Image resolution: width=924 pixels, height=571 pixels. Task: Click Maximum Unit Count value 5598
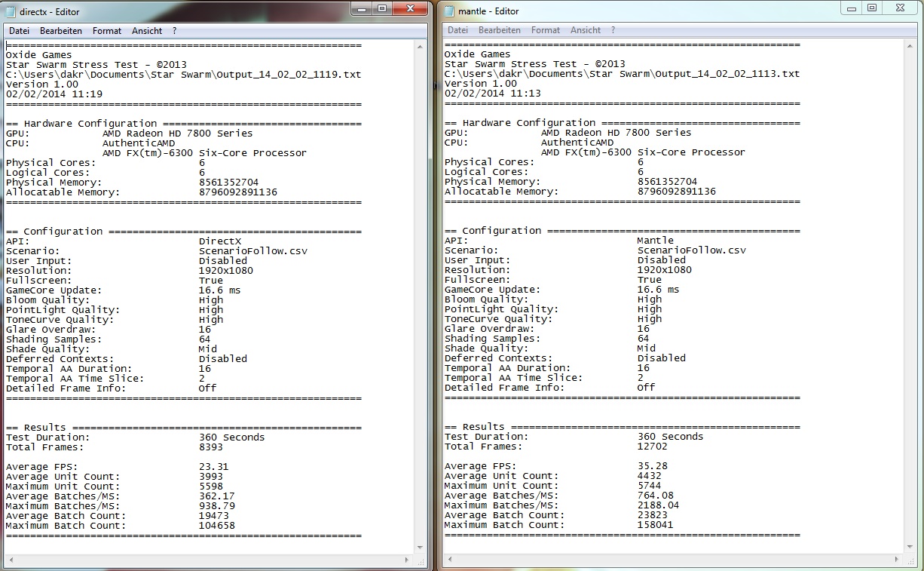(x=211, y=487)
